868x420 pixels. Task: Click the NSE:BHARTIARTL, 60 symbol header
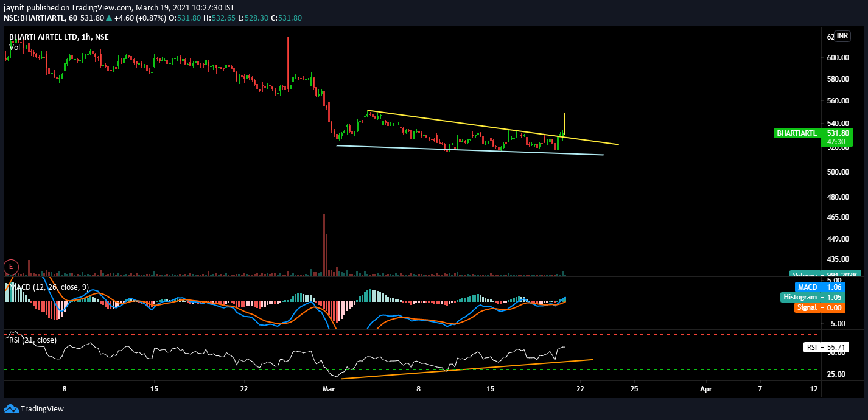click(41, 18)
